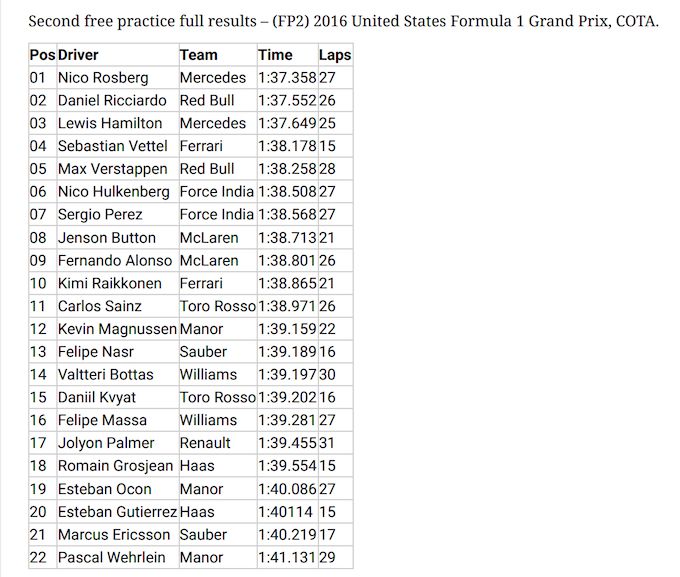Click the results heading text above table
This screenshot has height=577, width=680.
click(343, 21)
